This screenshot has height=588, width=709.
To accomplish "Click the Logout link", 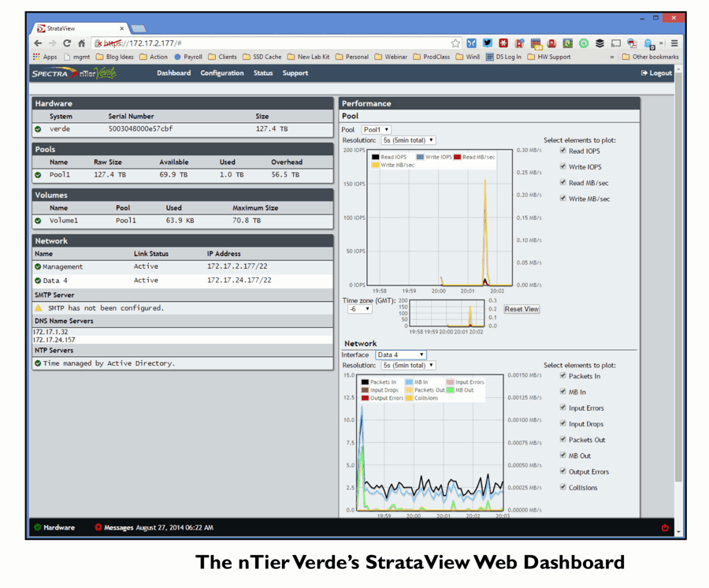I will click(x=656, y=73).
